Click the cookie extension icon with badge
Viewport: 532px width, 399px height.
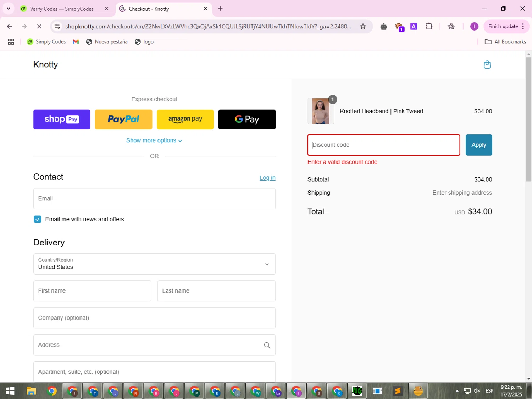coord(399,27)
